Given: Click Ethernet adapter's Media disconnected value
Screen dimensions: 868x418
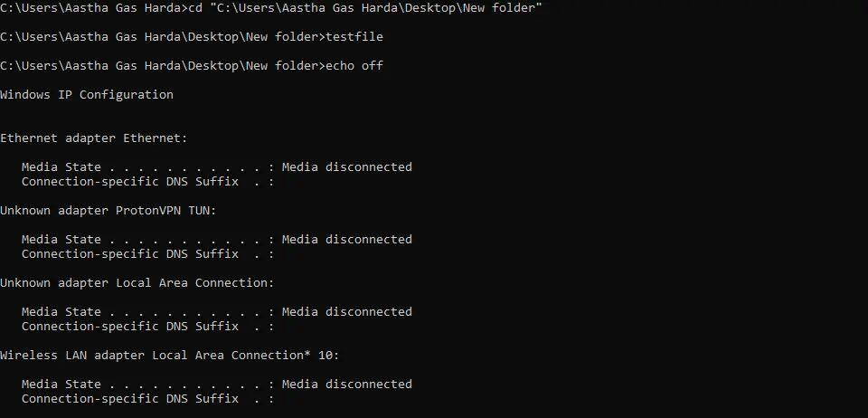Looking at the screenshot, I should coord(347,166).
